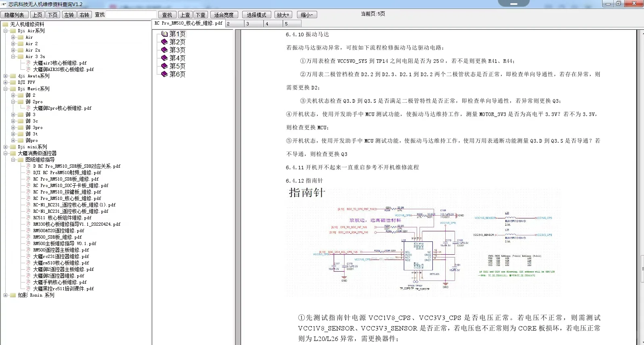Click PDF icon of RM500遥控器主板维修.pdf
Image resolution: width=644 pixels, height=345 pixels.
tap(29, 250)
